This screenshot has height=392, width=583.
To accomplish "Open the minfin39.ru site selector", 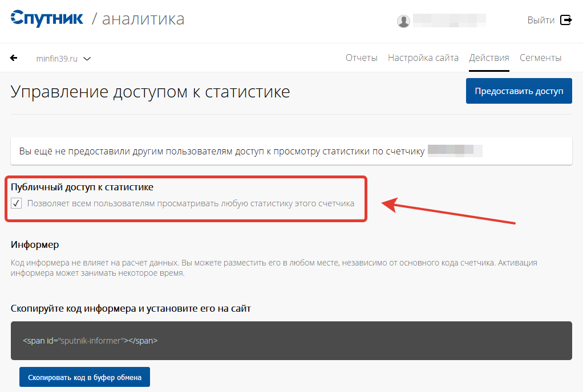I will pyautogui.click(x=56, y=58).
